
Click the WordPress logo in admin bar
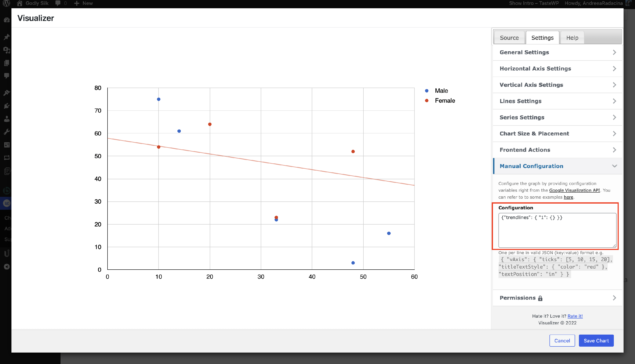7,3
